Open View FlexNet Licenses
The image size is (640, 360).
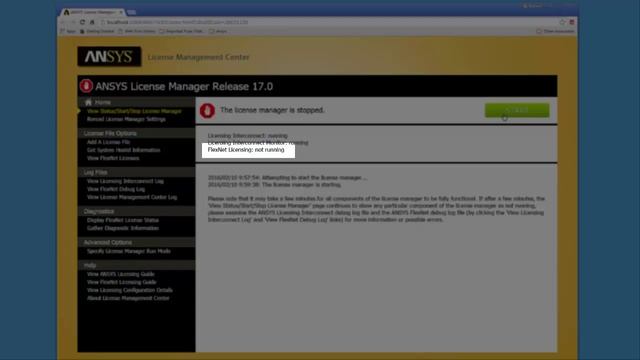(113, 158)
